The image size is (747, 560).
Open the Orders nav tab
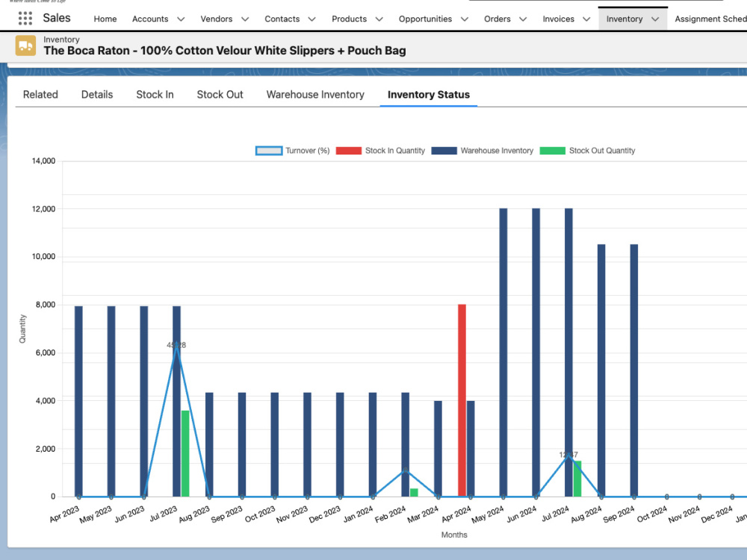click(498, 19)
